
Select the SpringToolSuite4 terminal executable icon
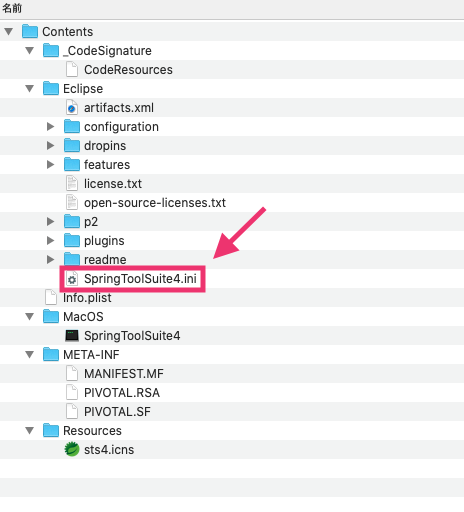tap(72, 335)
